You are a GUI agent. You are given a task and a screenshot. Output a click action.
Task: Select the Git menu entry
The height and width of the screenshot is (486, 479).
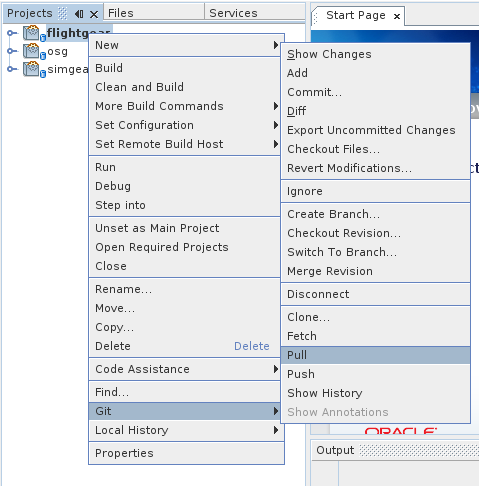(184, 411)
